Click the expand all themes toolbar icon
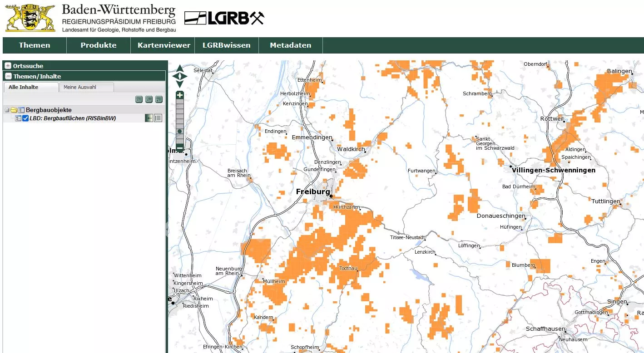Screen dimensions: 644x353 coord(139,99)
